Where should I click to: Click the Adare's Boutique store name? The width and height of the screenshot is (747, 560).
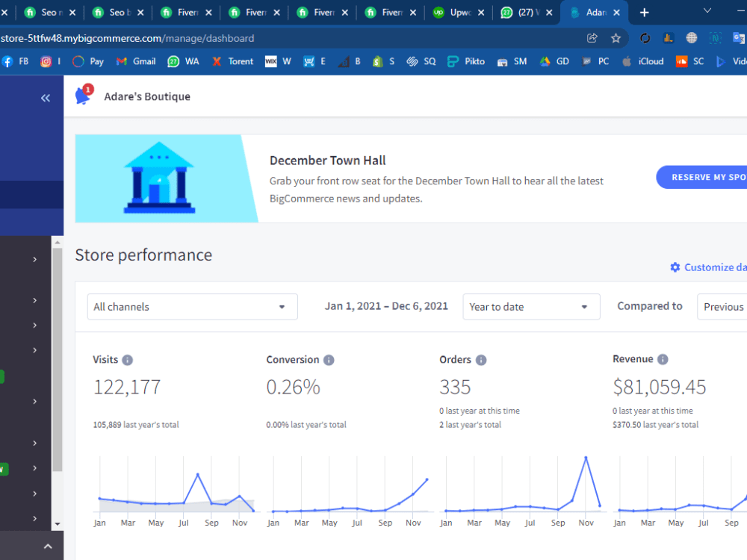(147, 96)
